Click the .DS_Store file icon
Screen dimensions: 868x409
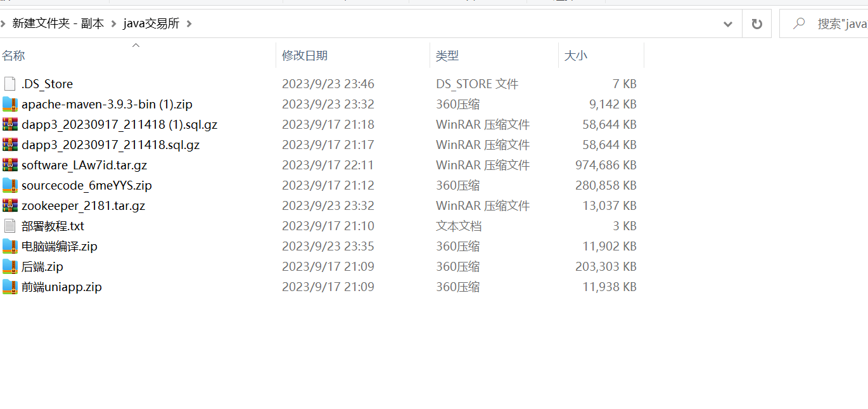pyautogui.click(x=10, y=84)
